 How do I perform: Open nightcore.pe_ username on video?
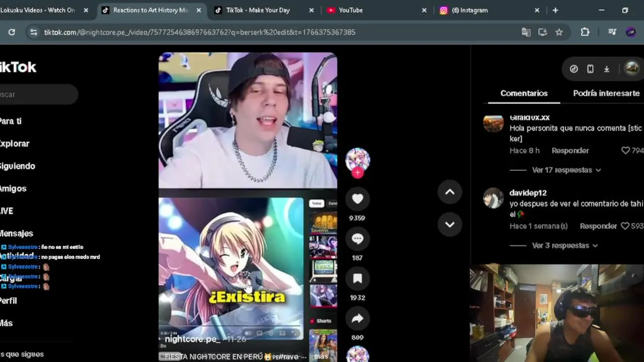coord(192,339)
